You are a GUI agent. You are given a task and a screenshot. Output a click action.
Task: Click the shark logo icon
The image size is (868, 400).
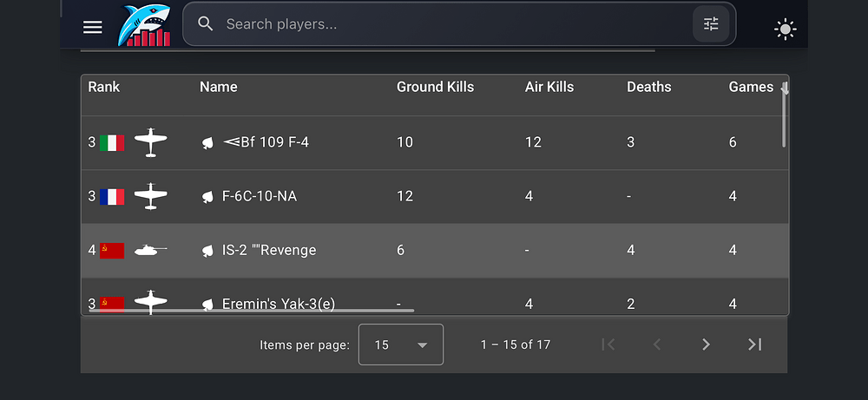point(144,25)
